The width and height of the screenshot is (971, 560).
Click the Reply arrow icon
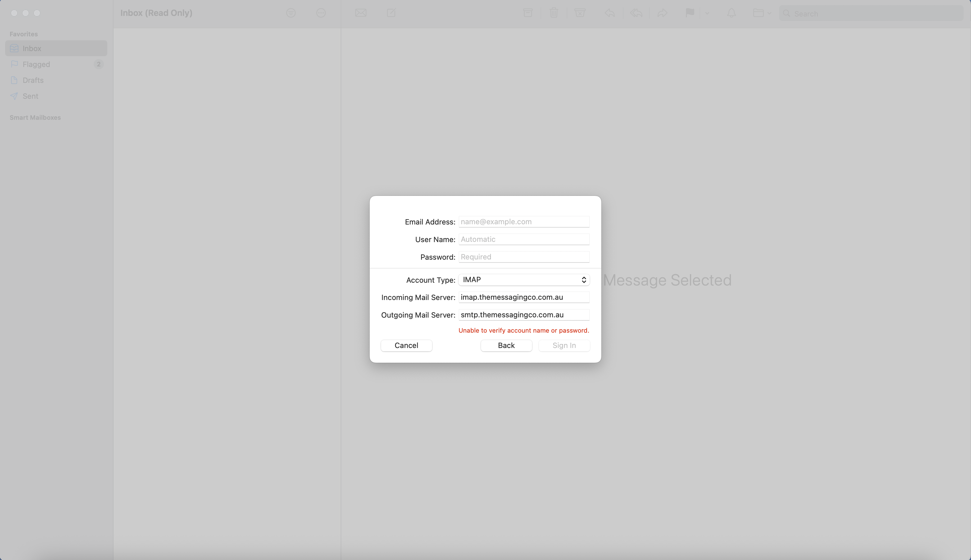610,13
